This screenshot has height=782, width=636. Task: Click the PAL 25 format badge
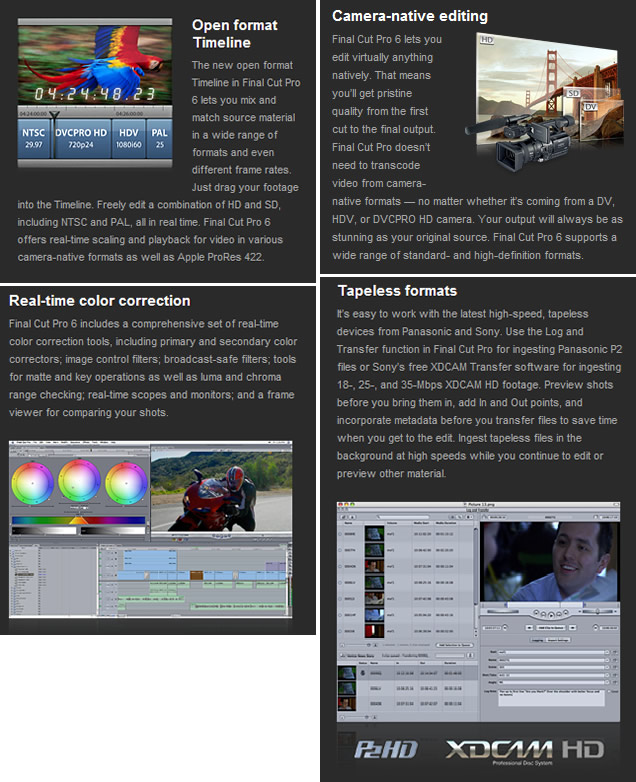[x=160, y=138]
